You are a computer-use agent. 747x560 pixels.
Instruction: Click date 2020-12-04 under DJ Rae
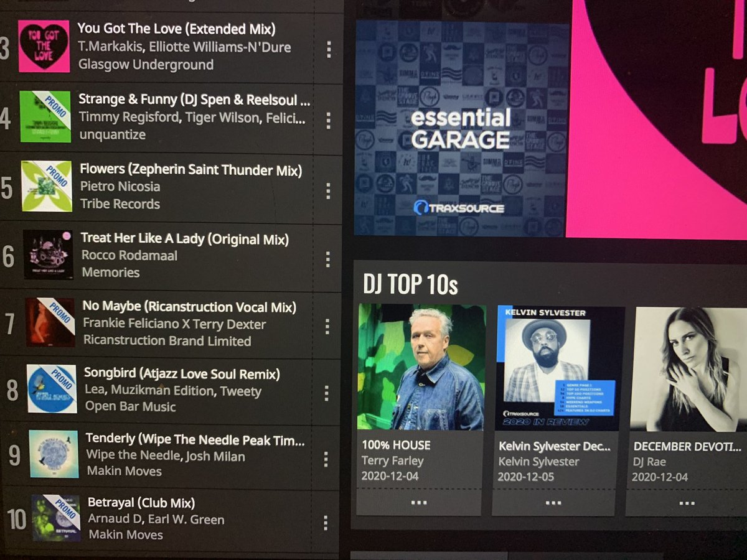[660, 478]
